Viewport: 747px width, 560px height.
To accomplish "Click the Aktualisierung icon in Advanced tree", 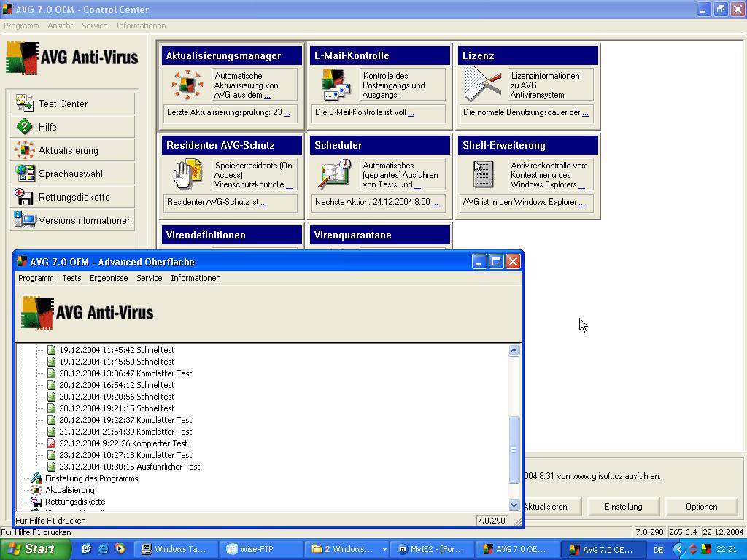I will [x=36, y=490].
